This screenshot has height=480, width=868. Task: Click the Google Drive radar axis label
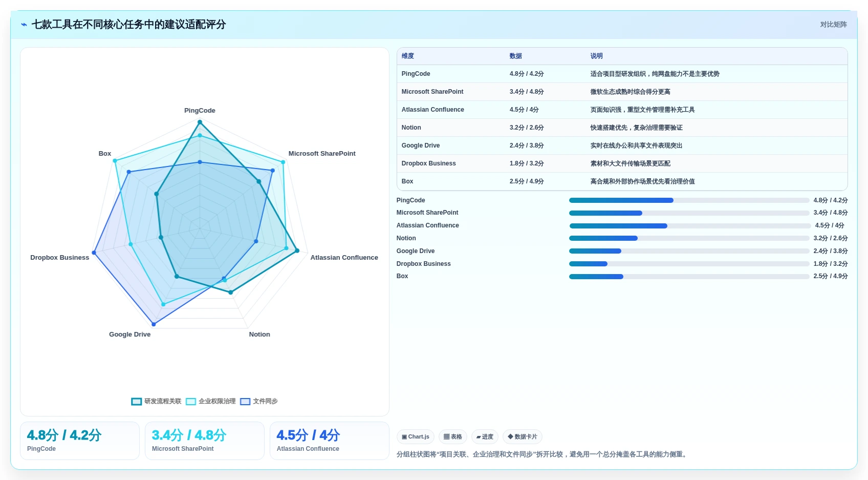[130, 335]
